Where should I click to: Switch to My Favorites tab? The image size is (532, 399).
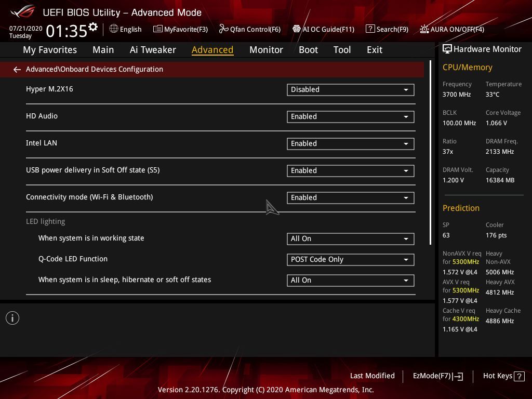pyautogui.click(x=50, y=50)
